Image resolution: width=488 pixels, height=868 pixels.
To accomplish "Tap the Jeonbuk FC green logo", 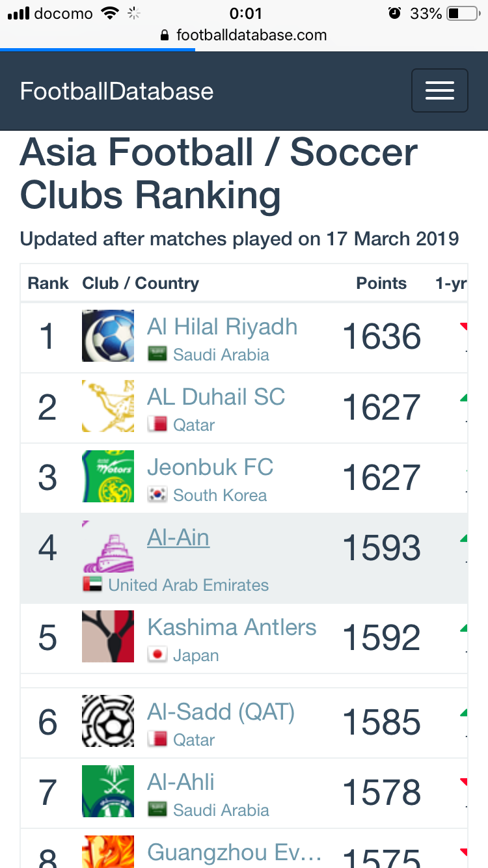I will [x=108, y=476].
